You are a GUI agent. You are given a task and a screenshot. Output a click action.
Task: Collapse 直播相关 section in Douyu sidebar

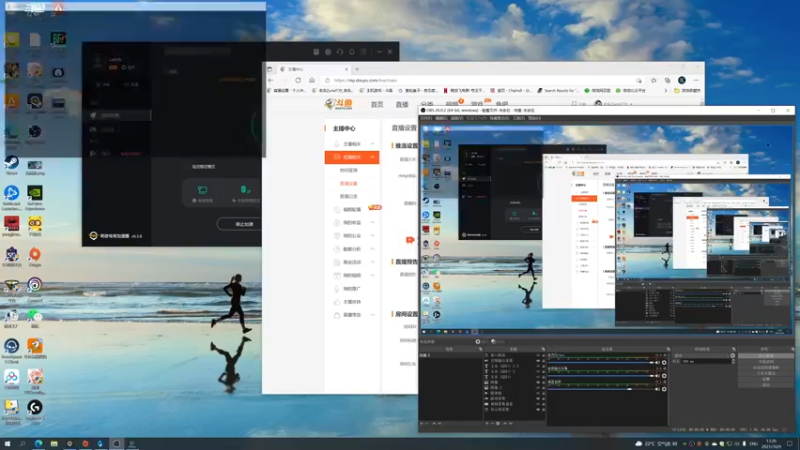coord(372,157)
